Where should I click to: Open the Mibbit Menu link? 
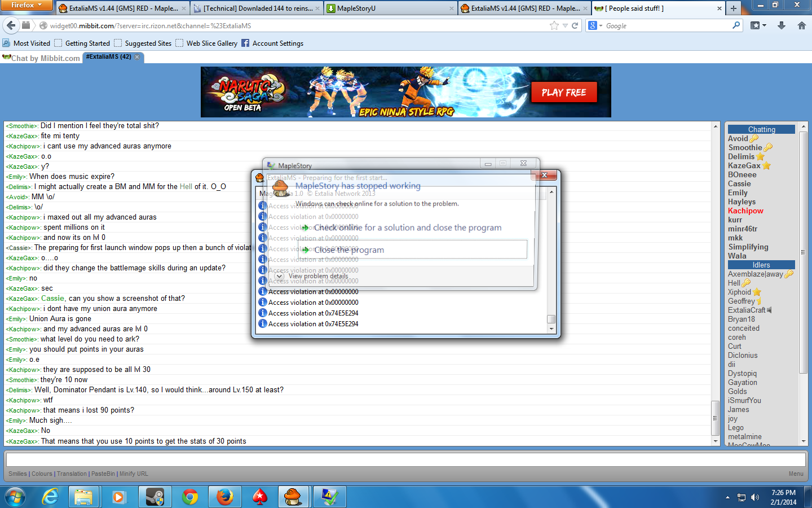(x=796, y=474)
